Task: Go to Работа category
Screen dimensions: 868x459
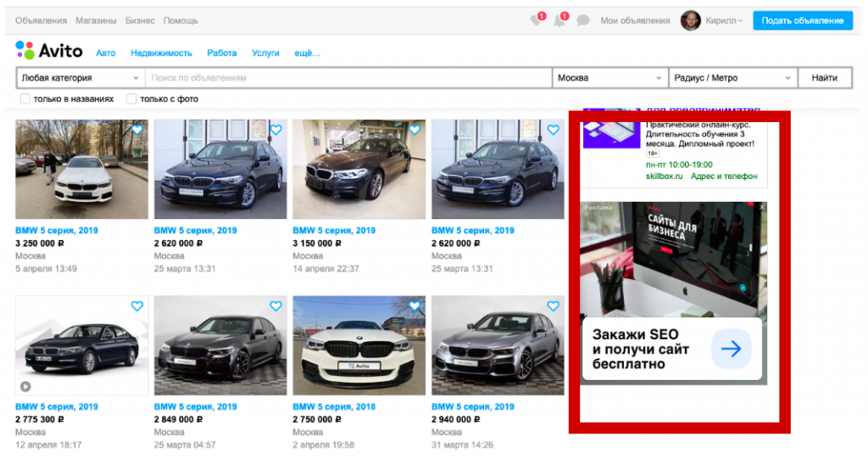Action: [x=222, y=53]
